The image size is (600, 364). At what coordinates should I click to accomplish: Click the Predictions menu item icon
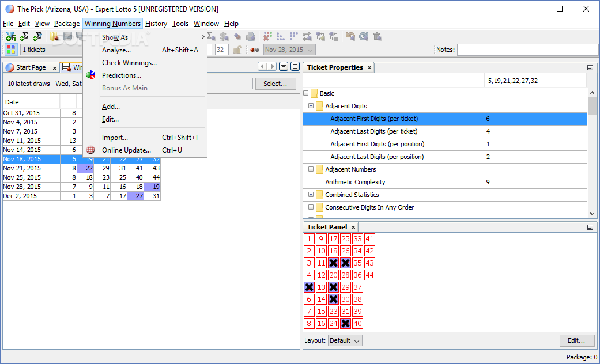90,75
